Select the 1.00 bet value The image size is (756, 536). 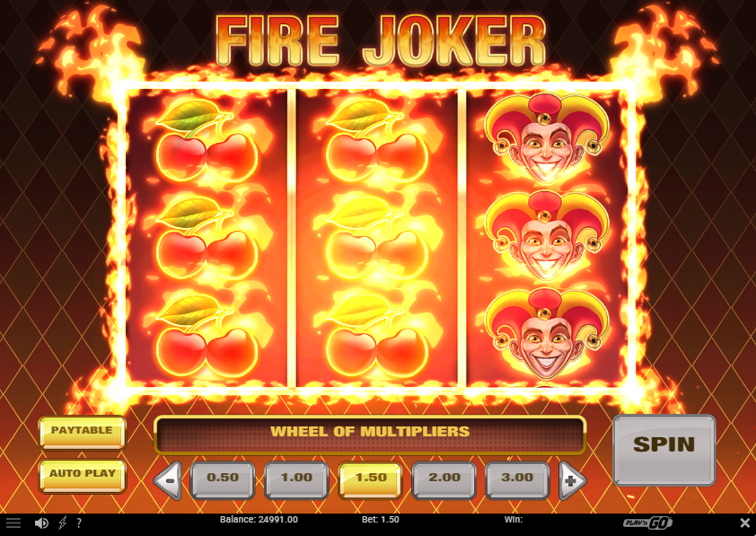tap(296, 479)
